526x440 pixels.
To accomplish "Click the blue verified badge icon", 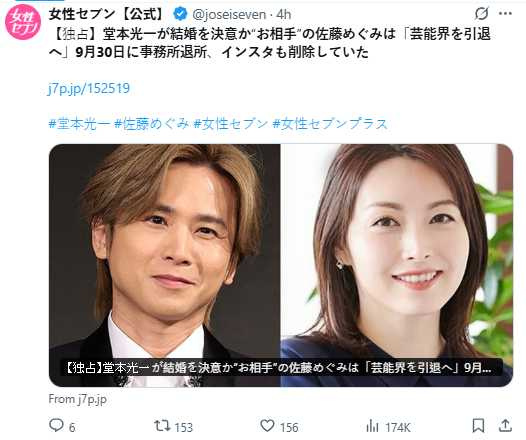I will click(x=180, y=14).
